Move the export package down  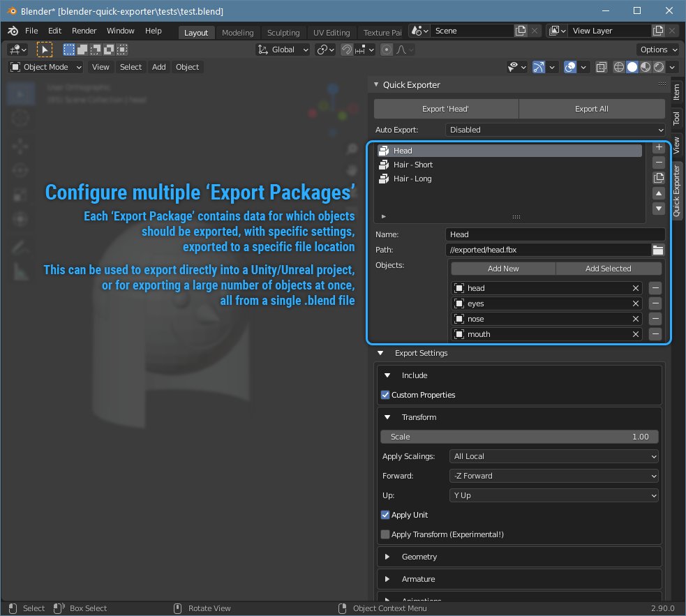coord(659,209)
